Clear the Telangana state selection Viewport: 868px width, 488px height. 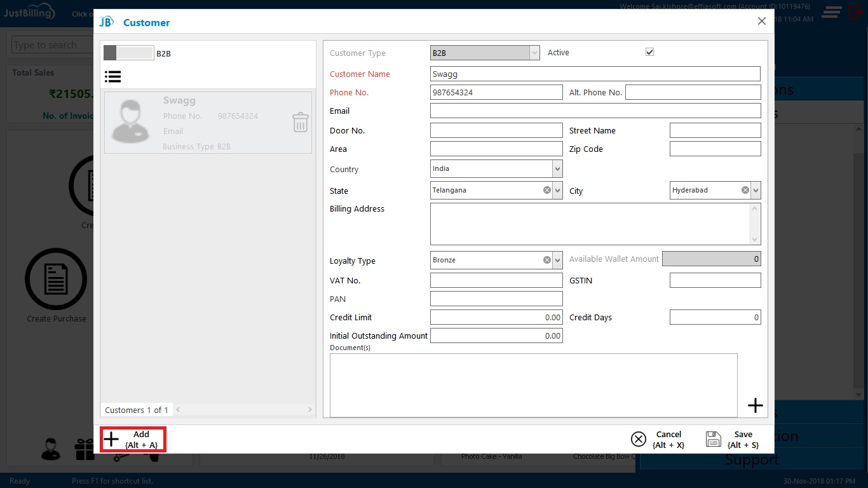point(547,190)
